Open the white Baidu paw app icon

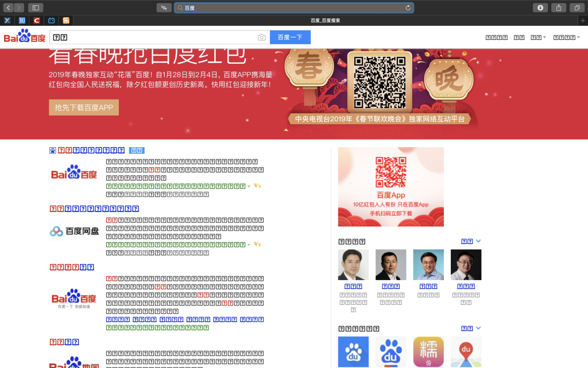tap(390, 352)
